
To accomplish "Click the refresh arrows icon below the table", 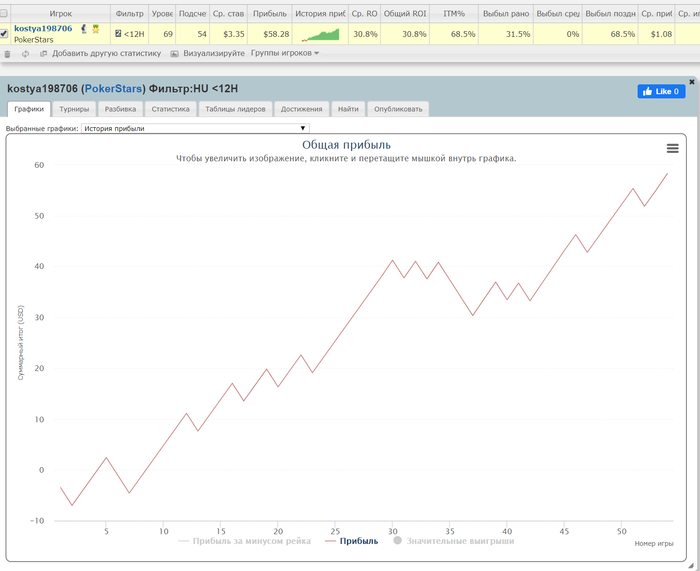I will (x=25, y=54).
